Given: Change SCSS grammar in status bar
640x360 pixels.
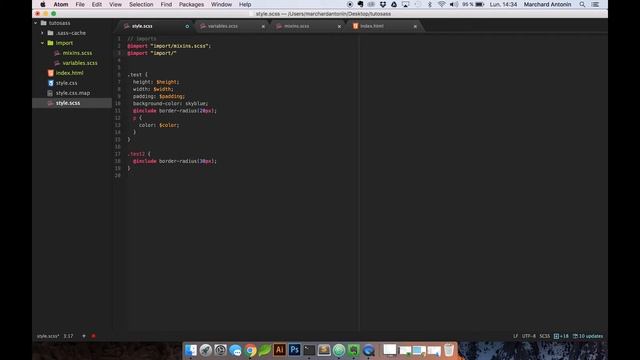Looking at the screenshot, I should 544,336.
